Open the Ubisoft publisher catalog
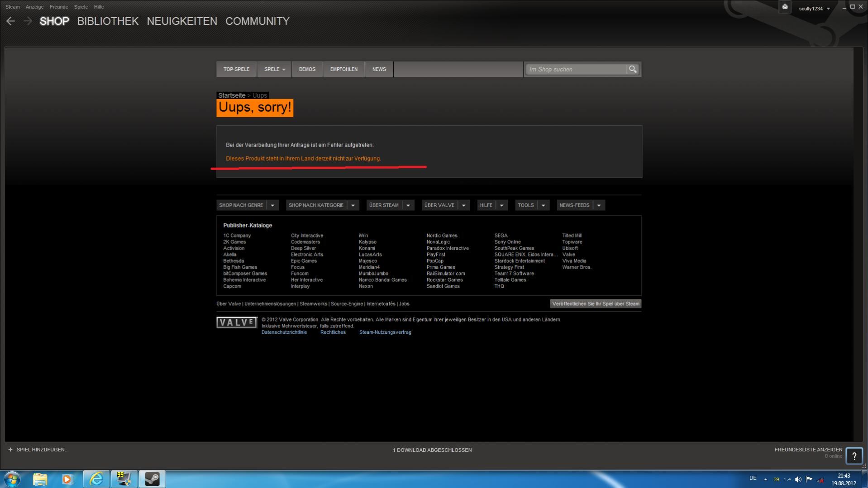The image size is (868, 488). pos(570,248)
